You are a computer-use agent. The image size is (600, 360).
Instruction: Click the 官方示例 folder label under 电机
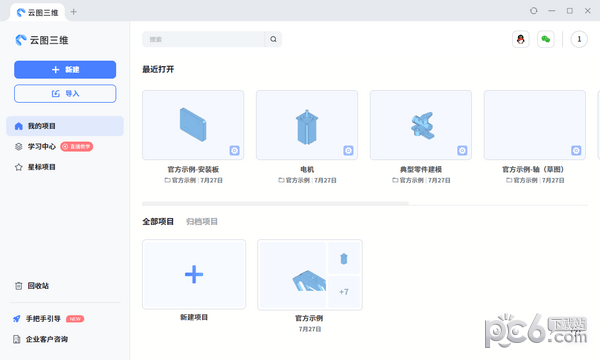click(294, 180)
